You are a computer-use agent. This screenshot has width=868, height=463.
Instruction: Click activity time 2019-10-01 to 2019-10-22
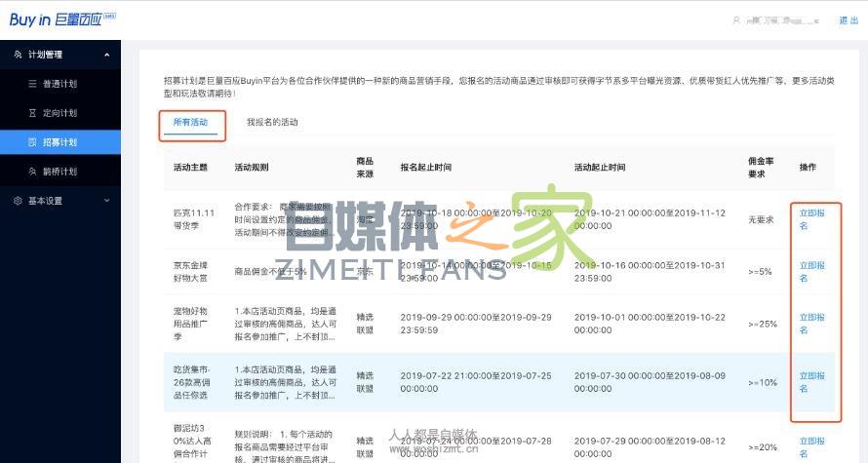(x=650, y=324)
